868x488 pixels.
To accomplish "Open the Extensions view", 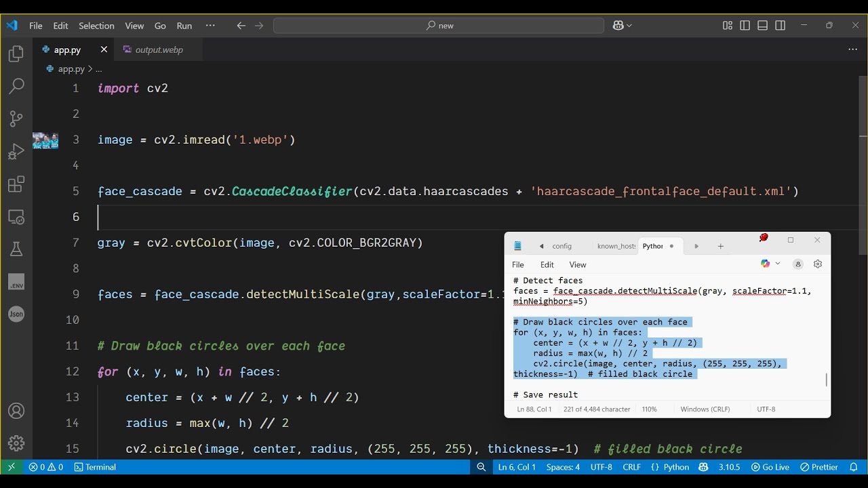I will pos(16,184).
